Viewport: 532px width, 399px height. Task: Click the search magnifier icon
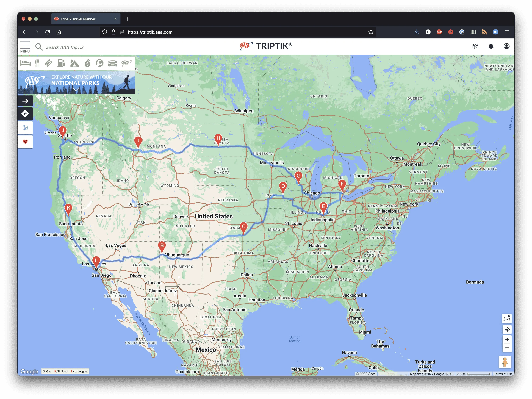[39, 47]
